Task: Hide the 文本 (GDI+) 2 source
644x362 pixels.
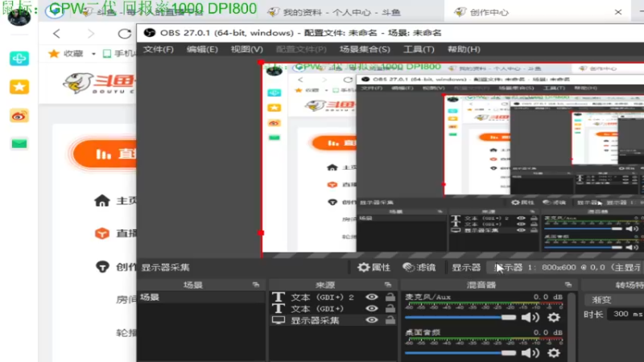Action: 372,297
